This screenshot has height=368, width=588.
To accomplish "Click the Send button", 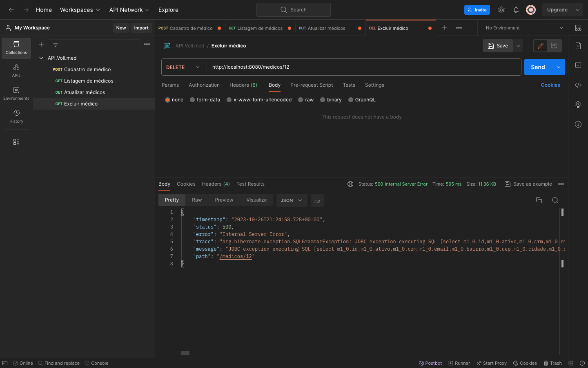I will pos(538,67).
